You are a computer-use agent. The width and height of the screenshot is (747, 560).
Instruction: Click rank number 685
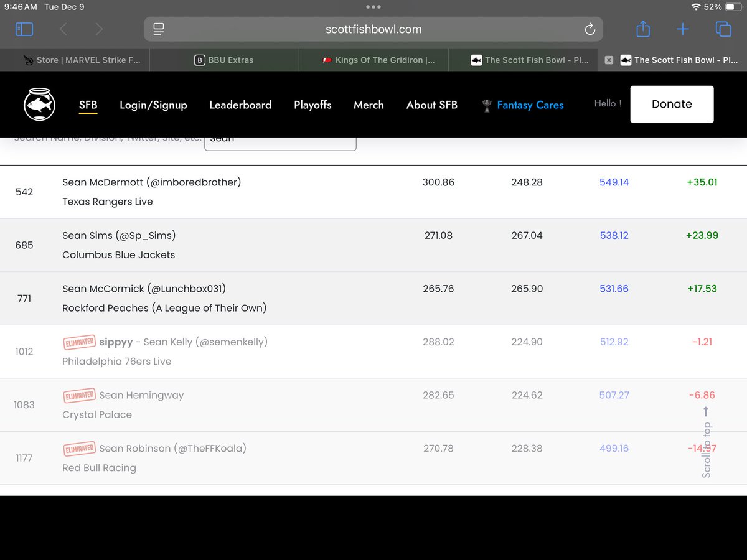(24, 245)
